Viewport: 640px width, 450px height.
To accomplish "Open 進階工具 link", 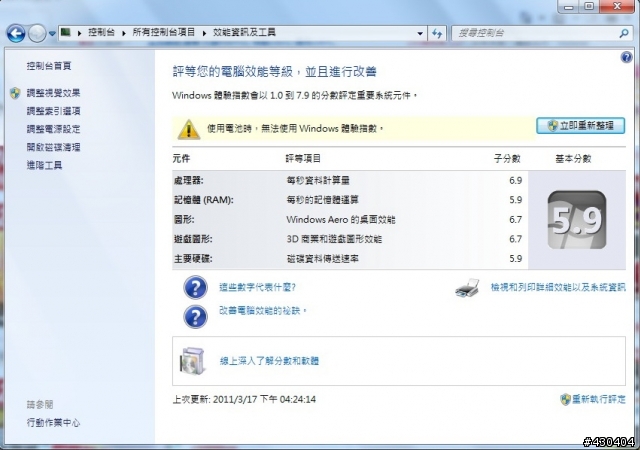I will coord(44,165).
